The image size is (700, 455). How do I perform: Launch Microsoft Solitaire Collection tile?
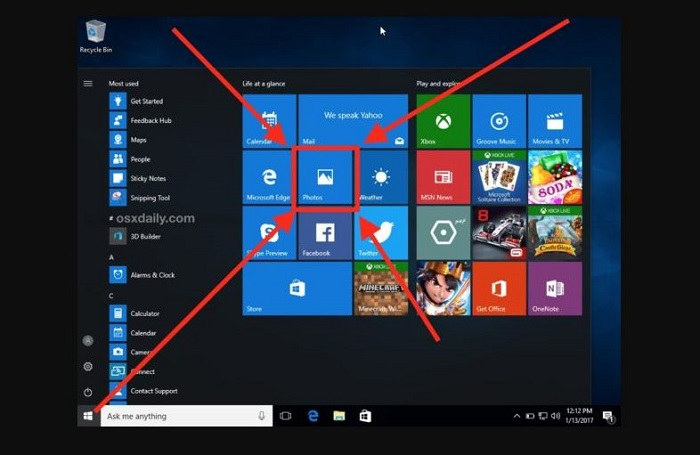point(499,177)
